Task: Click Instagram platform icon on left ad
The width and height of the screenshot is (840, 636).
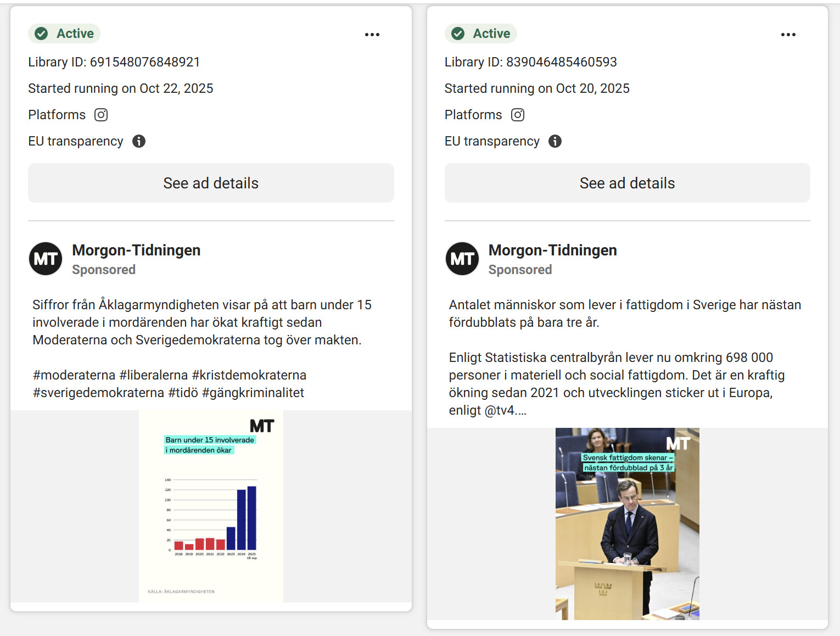Action: coord(101,115)
